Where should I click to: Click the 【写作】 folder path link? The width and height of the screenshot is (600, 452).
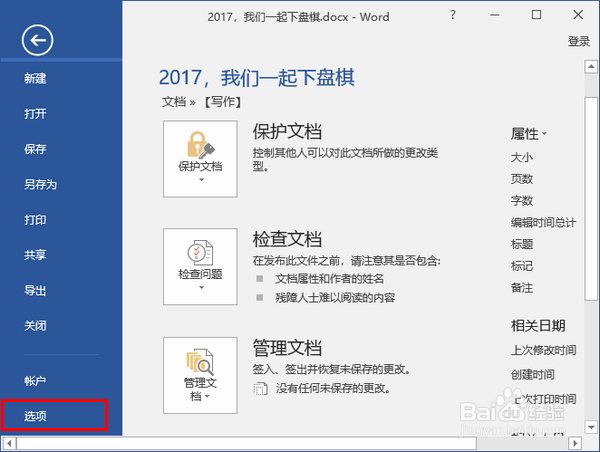pos(223,102)
